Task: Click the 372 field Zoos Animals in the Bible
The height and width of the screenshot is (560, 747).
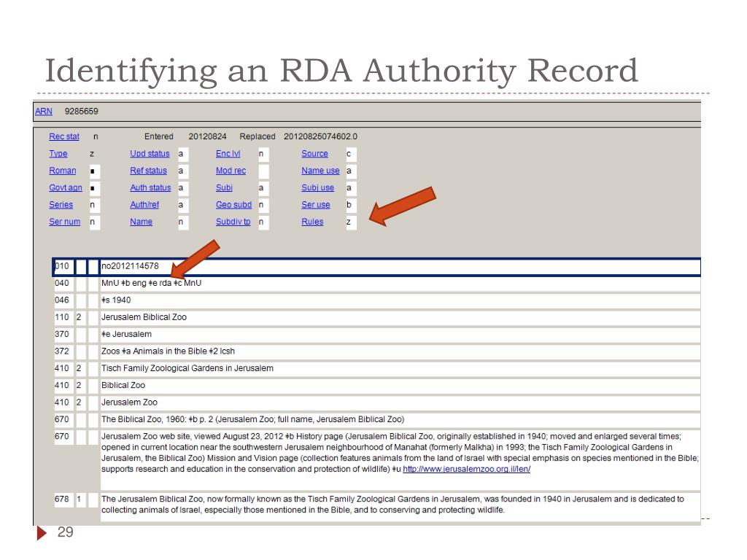Action: pyautogui.click(x=400, y=351)
